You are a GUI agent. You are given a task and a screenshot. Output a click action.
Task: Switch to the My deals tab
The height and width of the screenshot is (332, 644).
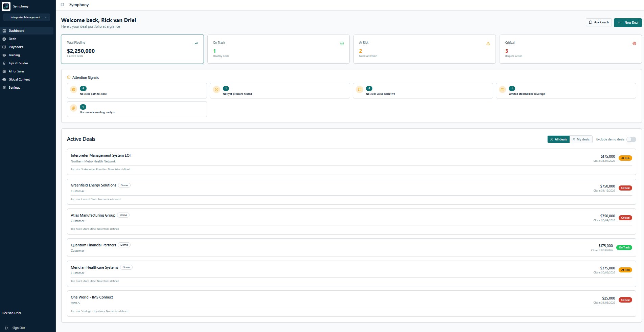(x=581, y=139)
